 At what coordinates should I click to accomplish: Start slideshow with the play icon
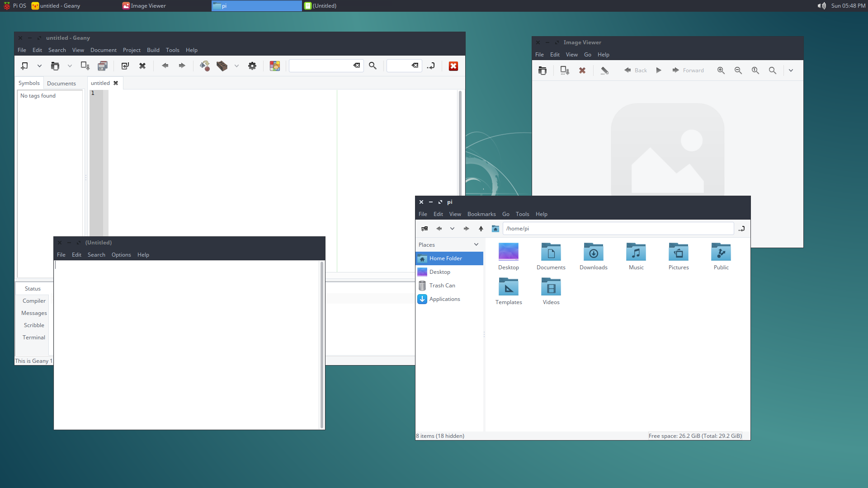(x=659, y=70)
